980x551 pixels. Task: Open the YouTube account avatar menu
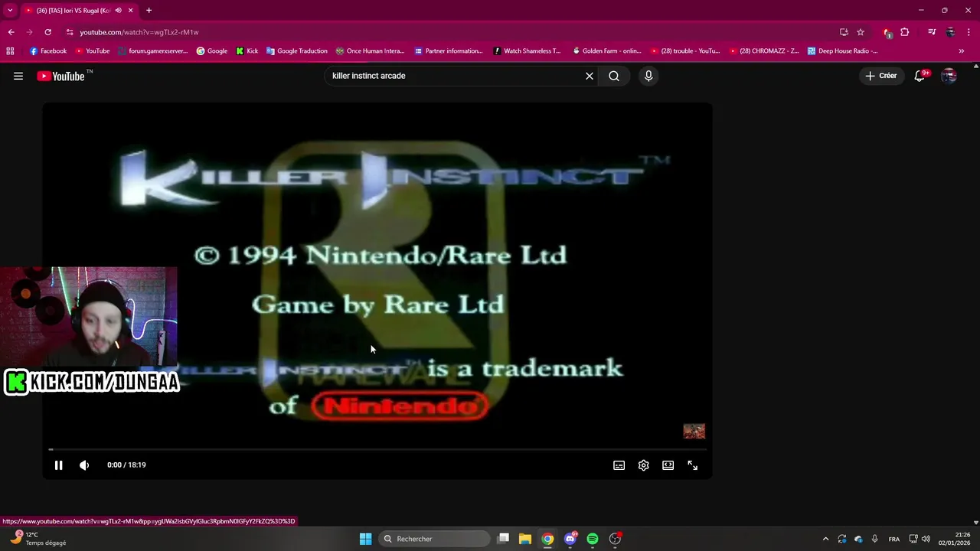949,76
